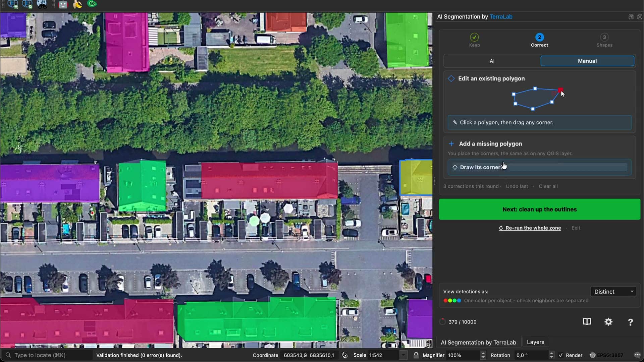Go back to the Keep step checkmark

474,37
